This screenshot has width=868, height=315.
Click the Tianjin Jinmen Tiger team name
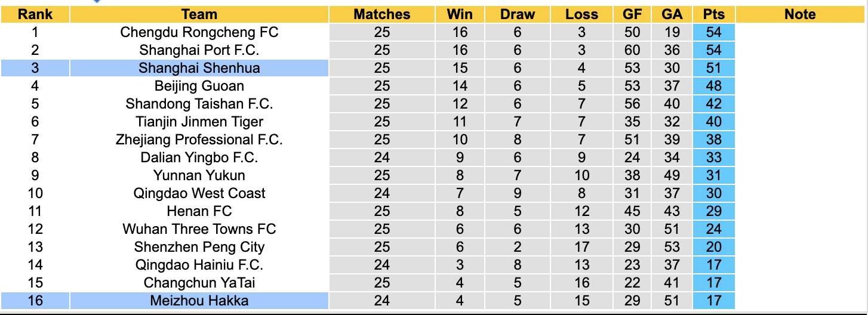(x=199, y=122)
